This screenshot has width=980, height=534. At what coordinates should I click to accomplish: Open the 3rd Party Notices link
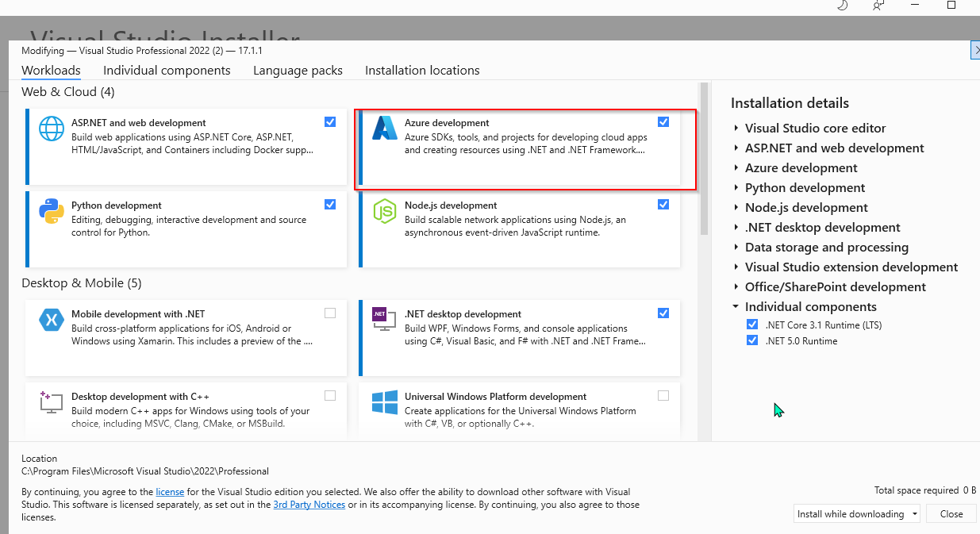pyautogui.click(x=309, y=505)
